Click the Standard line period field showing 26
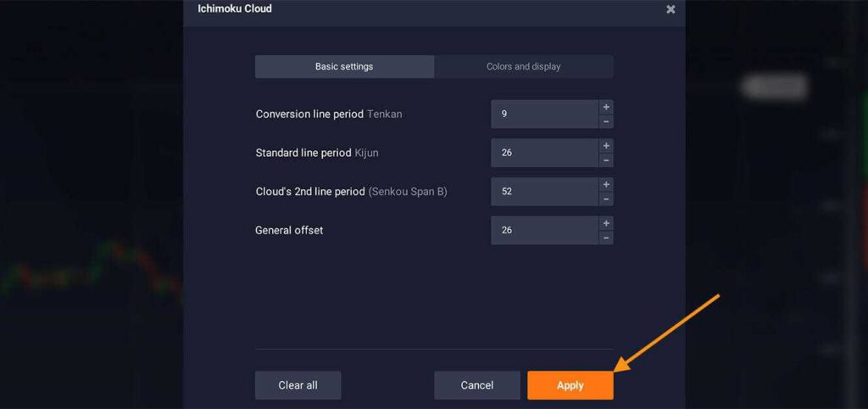Viewport: 868px width, 409px height. coord(544,153)
